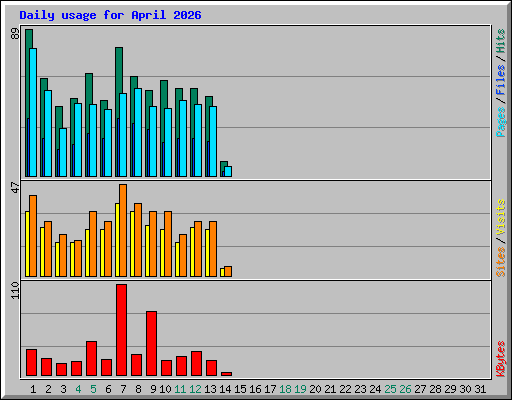Viewport: 512px width, 400px height.
Task: Click day 29 on the x-axis
Action: point(450,389)
